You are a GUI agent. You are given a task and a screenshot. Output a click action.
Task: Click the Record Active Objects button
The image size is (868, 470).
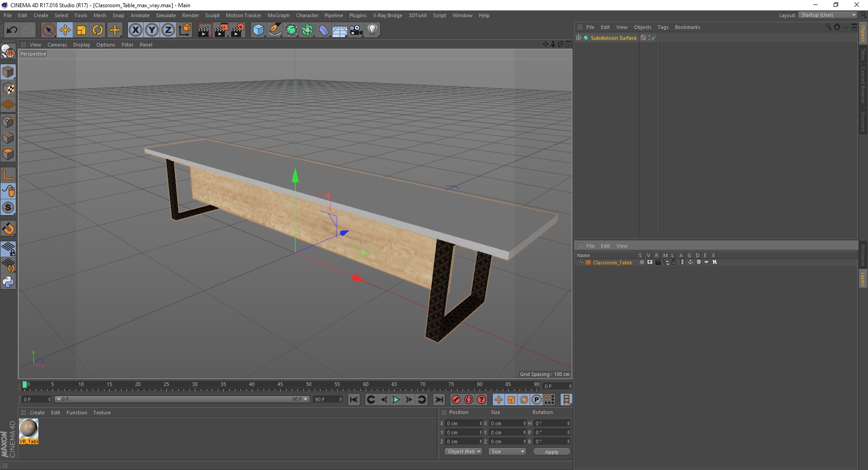click(x=456, y=399)
